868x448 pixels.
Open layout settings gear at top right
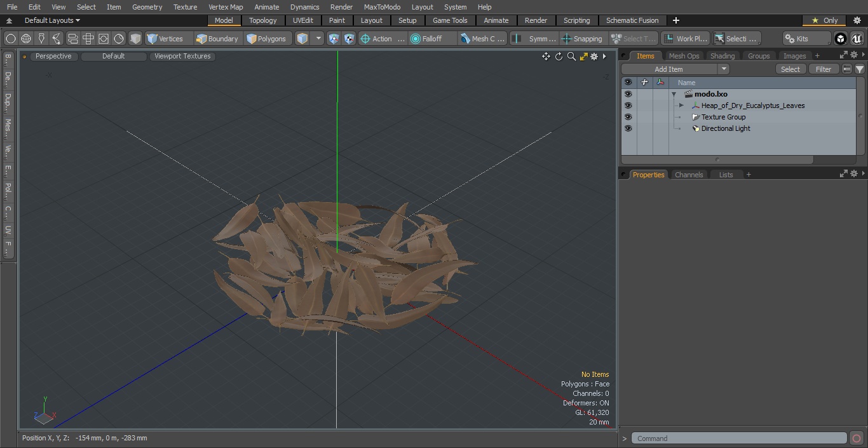pyautogui.click(x=857, y=20)
